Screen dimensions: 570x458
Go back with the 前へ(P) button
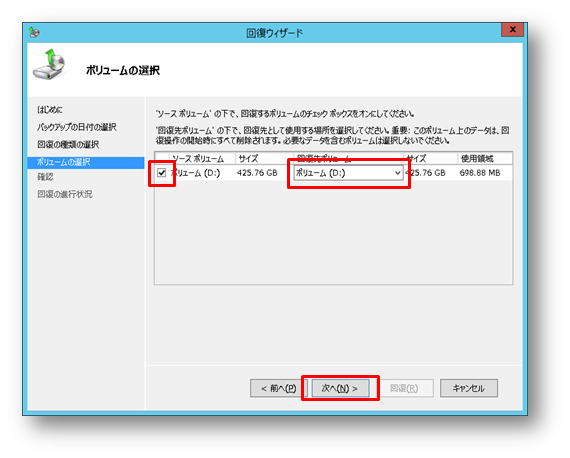coord(278,388)
